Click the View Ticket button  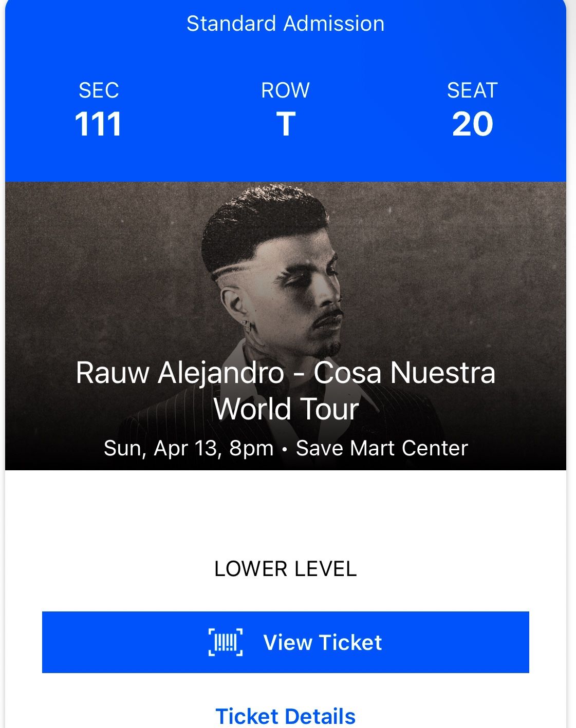[286, 642]
